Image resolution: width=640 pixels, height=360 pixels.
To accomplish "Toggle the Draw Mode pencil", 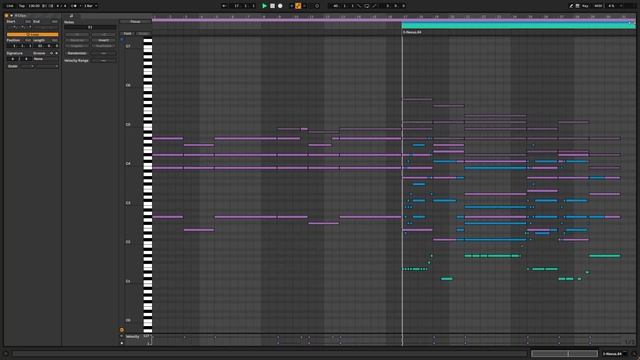I will click(x=571, y=6).
